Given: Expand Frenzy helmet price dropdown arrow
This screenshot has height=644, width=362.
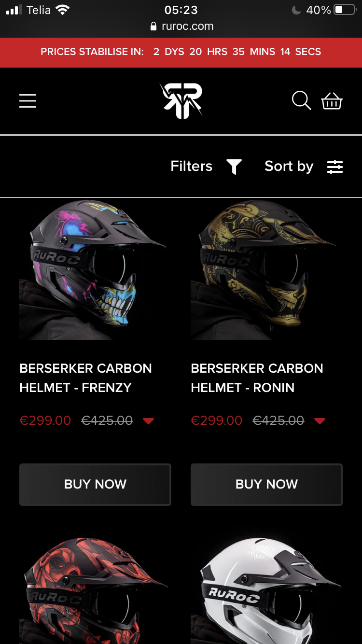Looking at the screenshot, I should 149,421.
